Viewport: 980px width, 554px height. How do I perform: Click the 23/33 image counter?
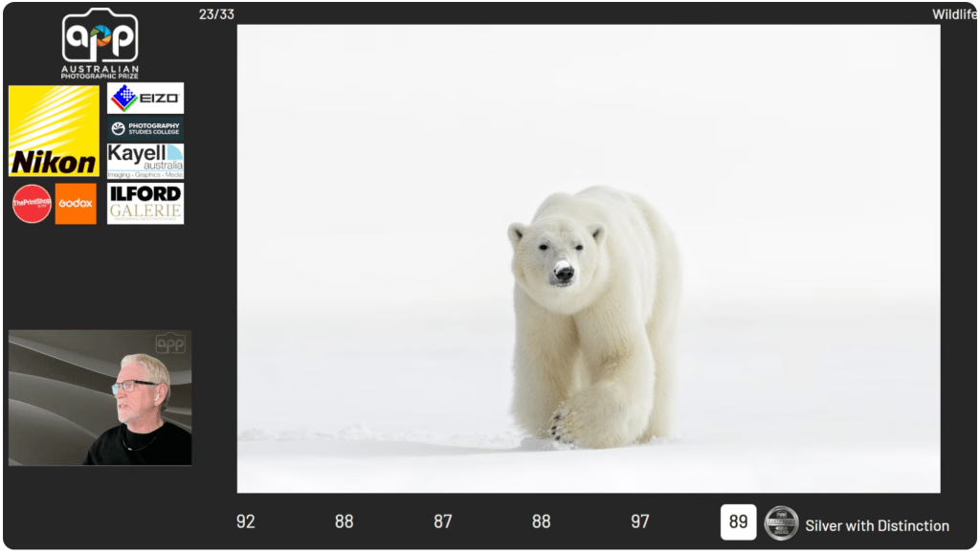pyautogui.click(x=216, y=14)
